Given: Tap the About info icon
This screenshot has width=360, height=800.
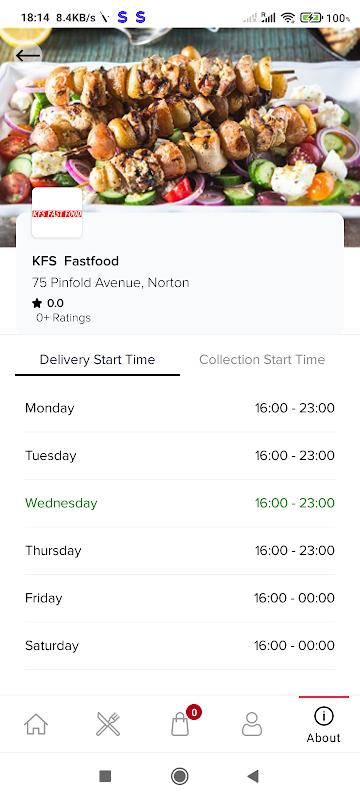Looking at the screenshot, I should 323,716.
